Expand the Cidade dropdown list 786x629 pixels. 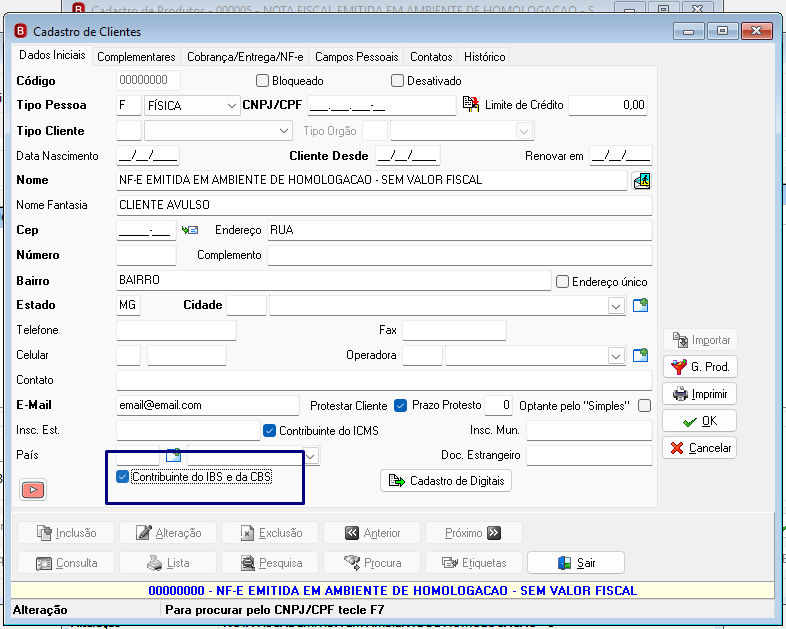[x=616, y=305]
